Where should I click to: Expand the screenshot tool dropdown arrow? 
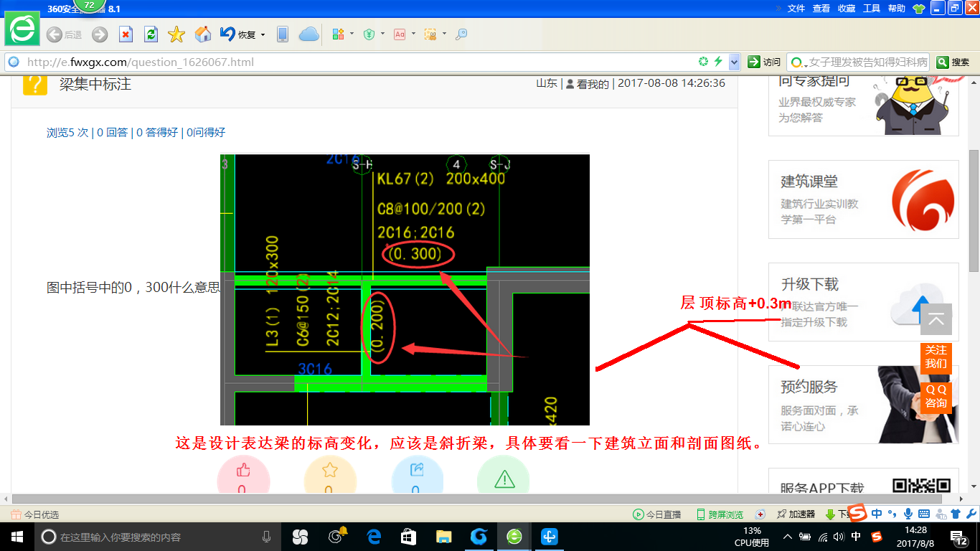444,34
